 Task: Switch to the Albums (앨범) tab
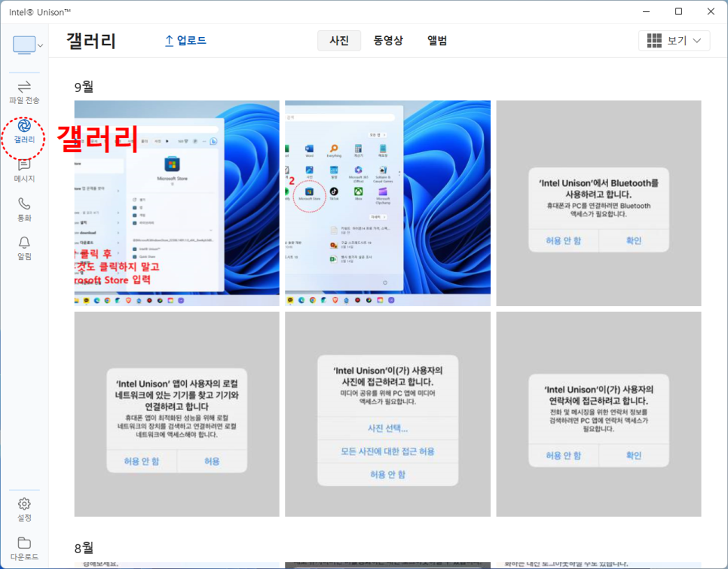[x=437, y=41]
